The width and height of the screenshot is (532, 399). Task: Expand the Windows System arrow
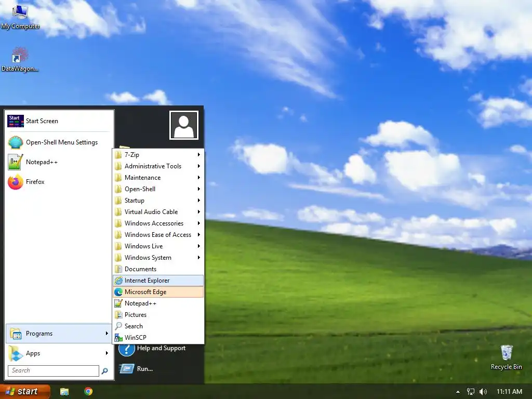(x=199, y=258)
